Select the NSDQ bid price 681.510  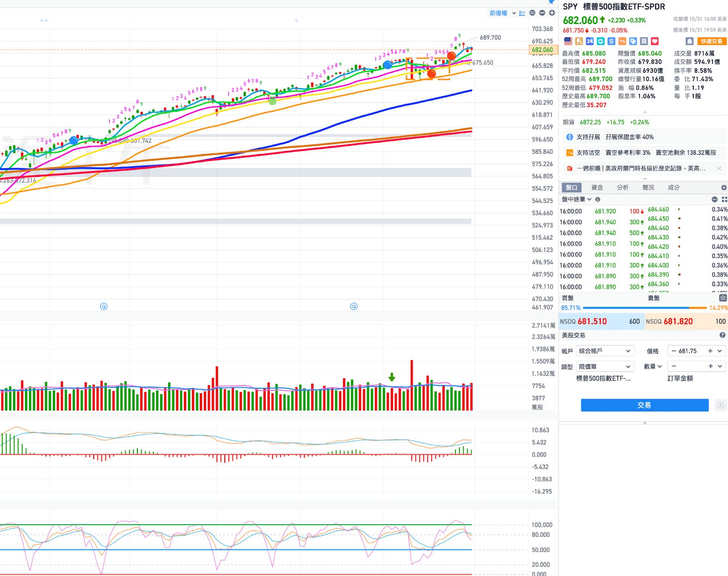[592, 321]
